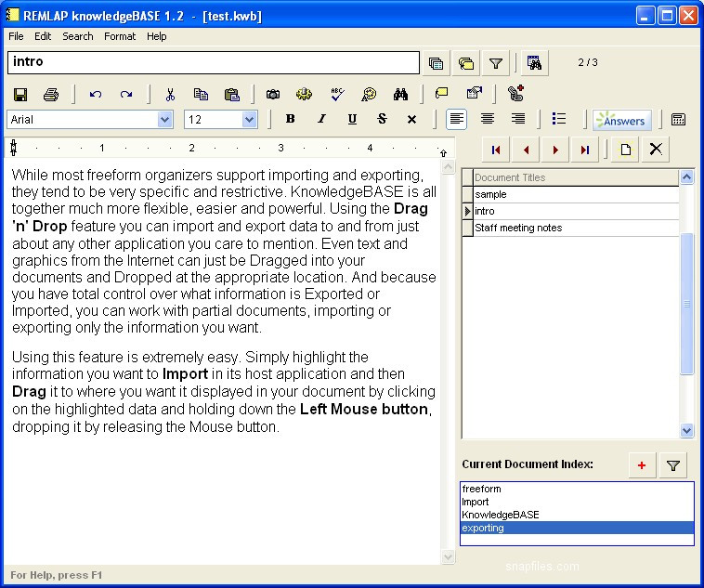Toggle bullet list formatting
This screenshot has height=588, width=704.
[x=559, y=119]
